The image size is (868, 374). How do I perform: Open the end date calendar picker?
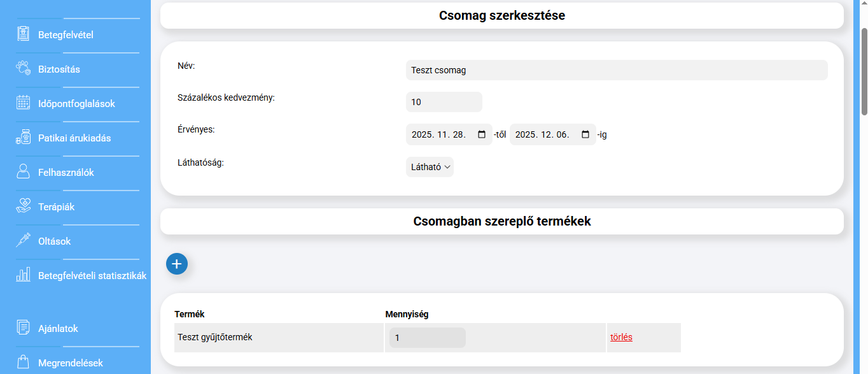click(585, 134)
